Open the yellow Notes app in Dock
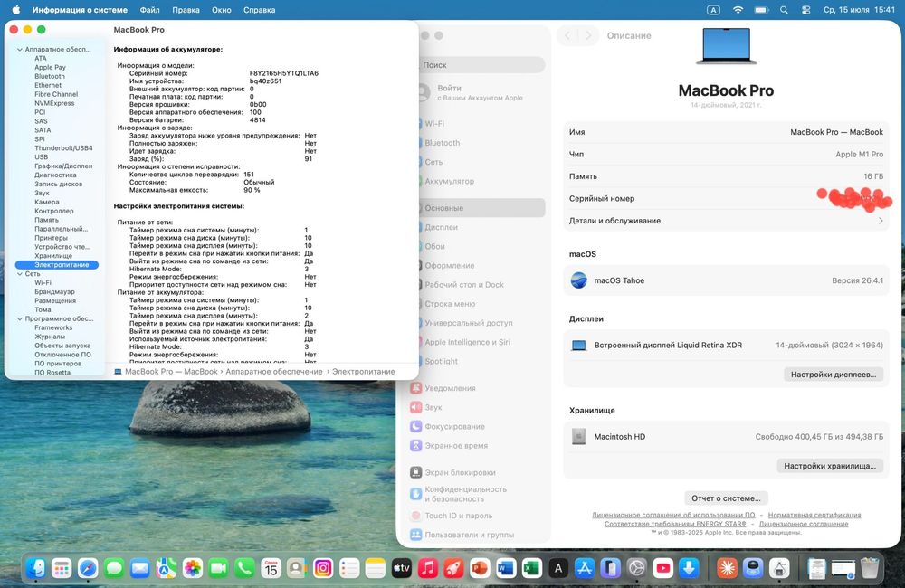 [376, 568]
